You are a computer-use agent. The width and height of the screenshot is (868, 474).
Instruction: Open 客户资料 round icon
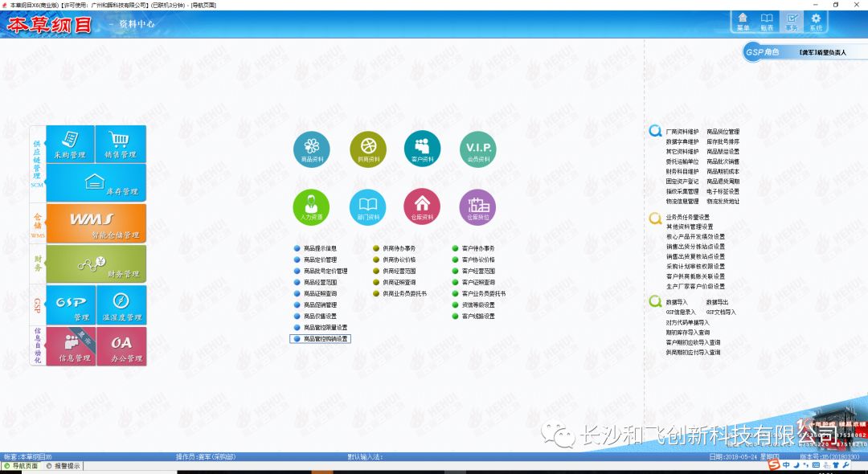click(x=423, y=149)
